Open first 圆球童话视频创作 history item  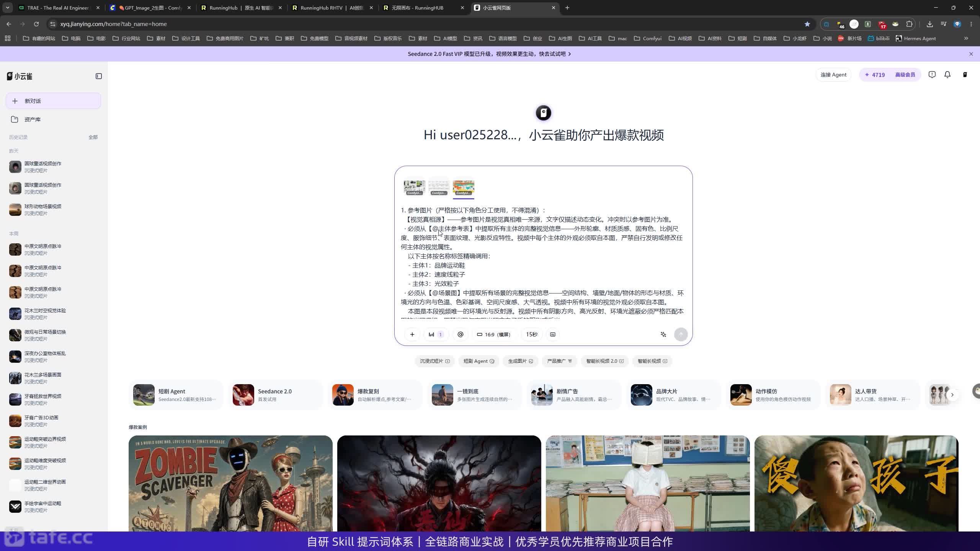click(53, 167)
